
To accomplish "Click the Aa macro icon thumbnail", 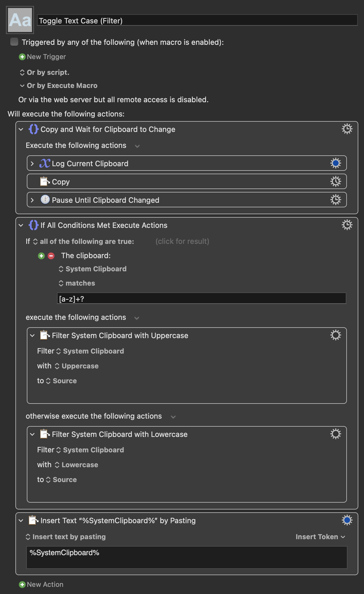I will 20,20.
